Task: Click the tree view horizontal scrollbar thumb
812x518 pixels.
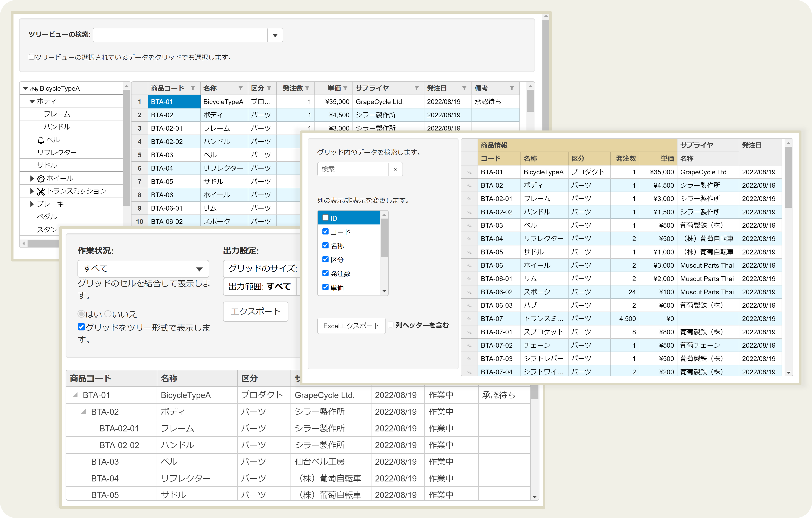Action: tap(44, 243)
